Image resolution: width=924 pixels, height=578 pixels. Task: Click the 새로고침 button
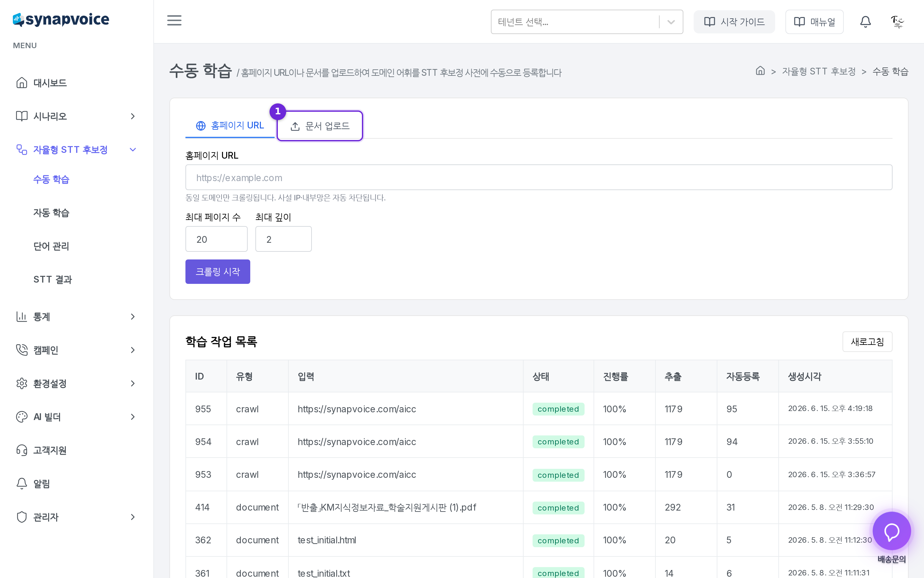pos(867,341)
